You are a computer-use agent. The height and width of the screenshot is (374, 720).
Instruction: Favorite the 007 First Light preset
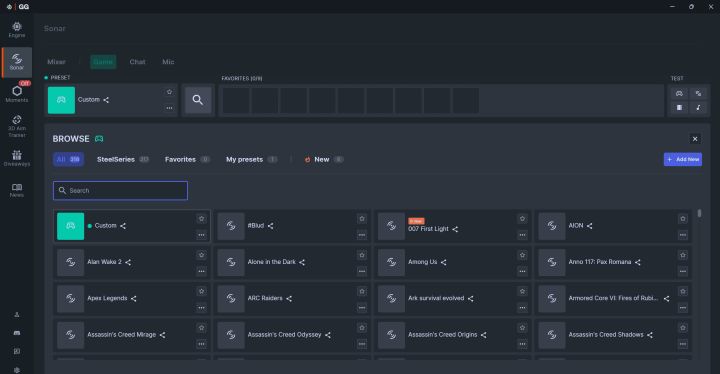522,219
